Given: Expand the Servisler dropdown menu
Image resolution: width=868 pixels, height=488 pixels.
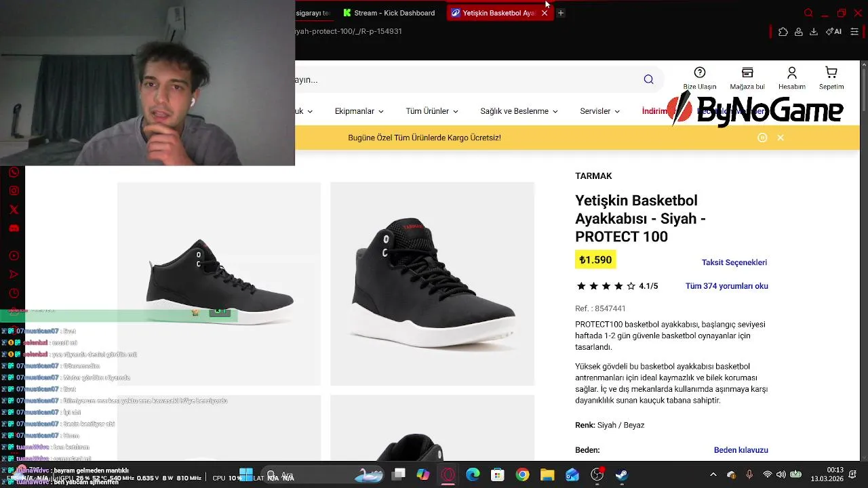Looking at the screenshot, I should coord(599,111).
